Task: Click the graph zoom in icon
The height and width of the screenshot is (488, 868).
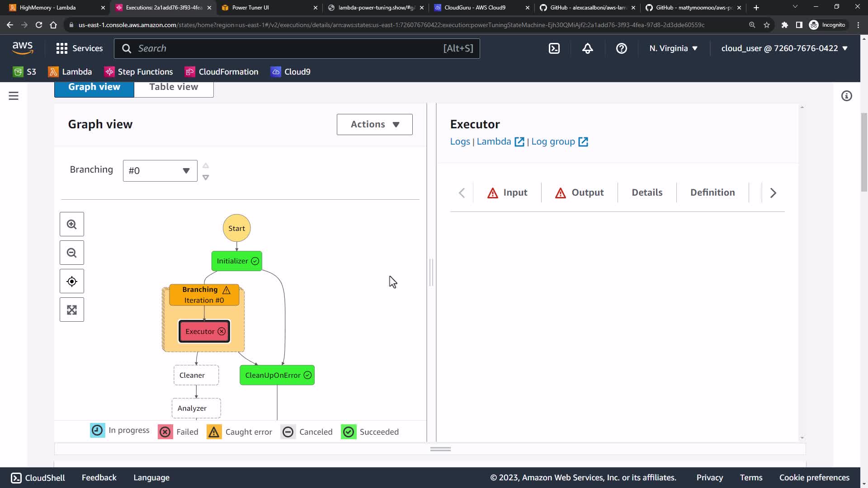Action: [x=72, y=225]
